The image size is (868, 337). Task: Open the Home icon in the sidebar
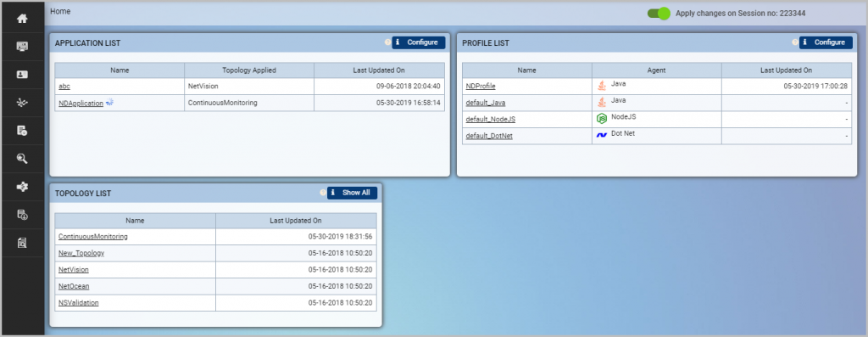tap(22, 19)
